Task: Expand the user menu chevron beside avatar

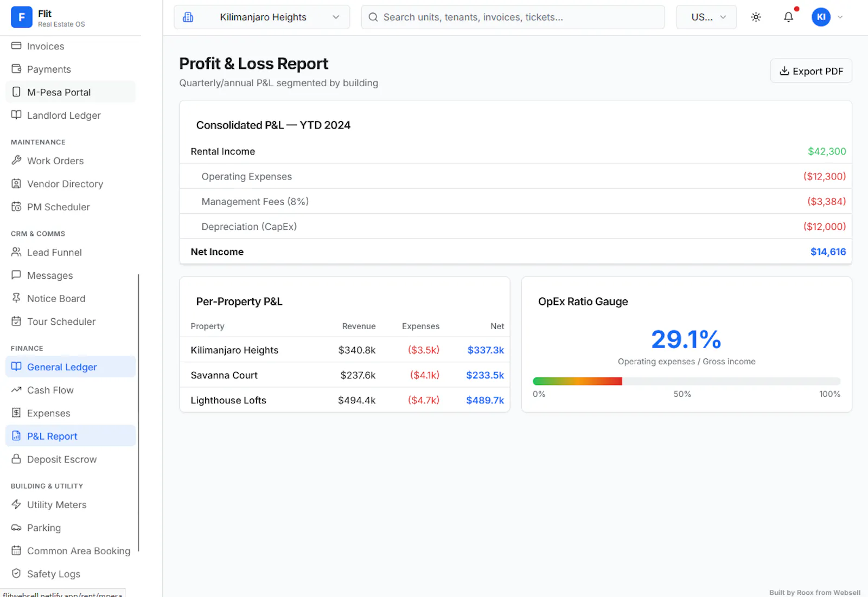Action: [x=840, y=17]
